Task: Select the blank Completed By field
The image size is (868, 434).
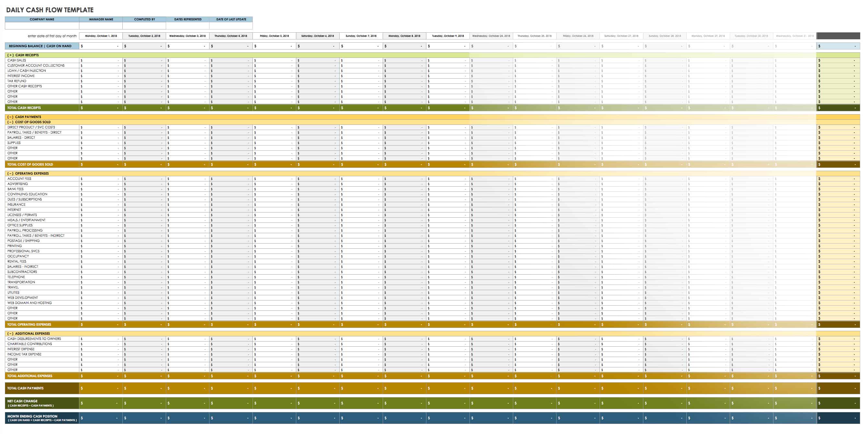Action: click(144, 26)
